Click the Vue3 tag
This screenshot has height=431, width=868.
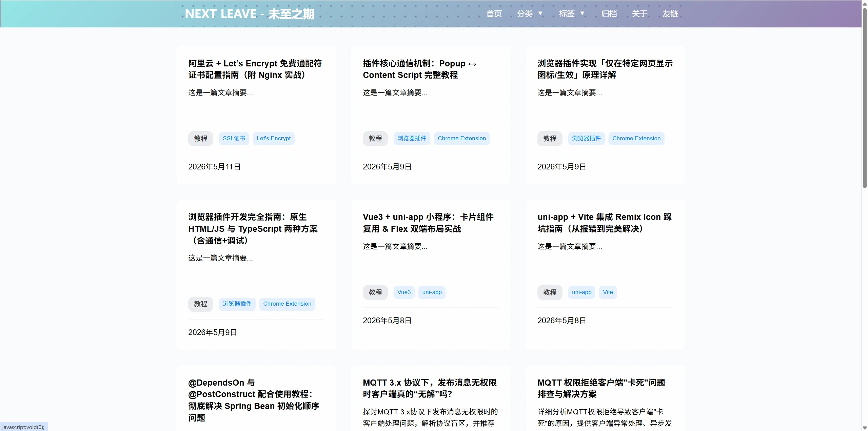404,292
